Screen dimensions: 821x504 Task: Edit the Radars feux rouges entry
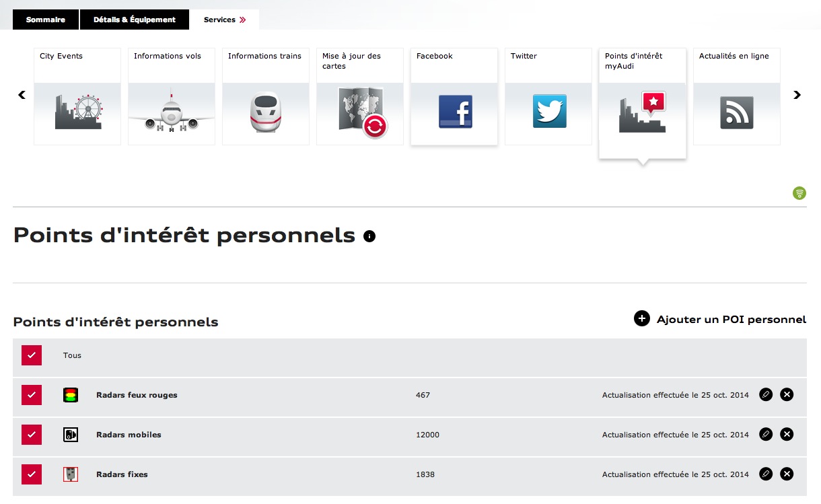(x=766, y=394)
